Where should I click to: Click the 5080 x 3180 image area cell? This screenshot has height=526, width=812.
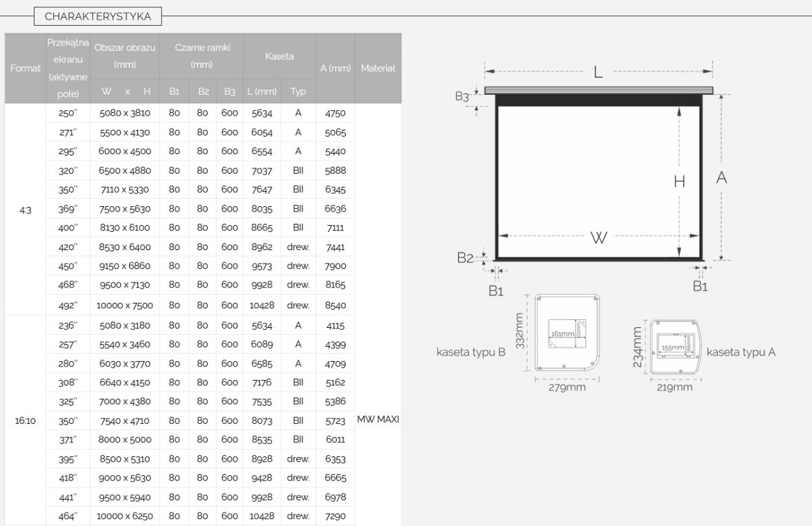tap(125, 325)
